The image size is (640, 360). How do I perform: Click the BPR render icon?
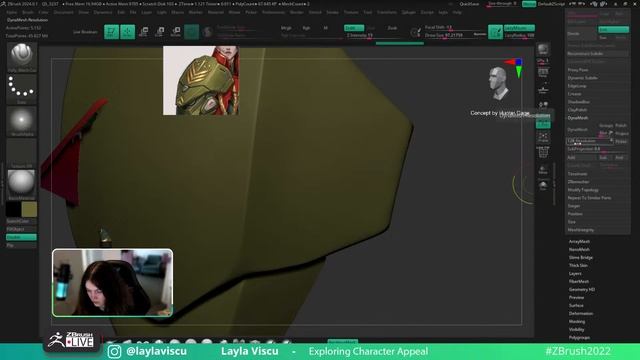(543, 50)
